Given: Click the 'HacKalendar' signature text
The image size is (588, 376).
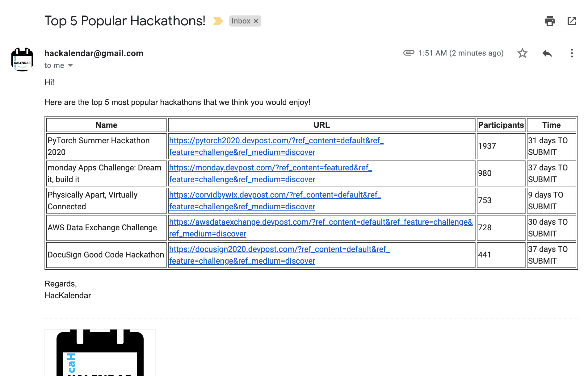Looking at the screenshot, I should click(68, 295).
